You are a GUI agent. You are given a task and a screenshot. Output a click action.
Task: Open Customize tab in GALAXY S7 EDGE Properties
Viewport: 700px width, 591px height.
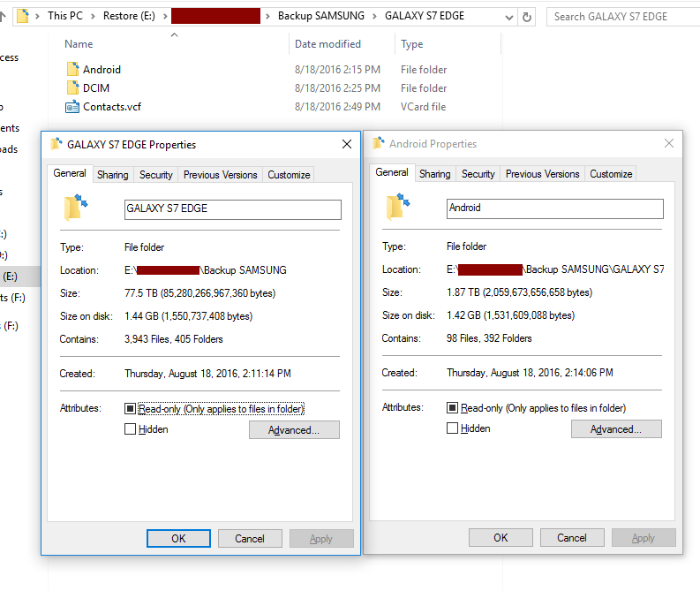tap(289, 175)
